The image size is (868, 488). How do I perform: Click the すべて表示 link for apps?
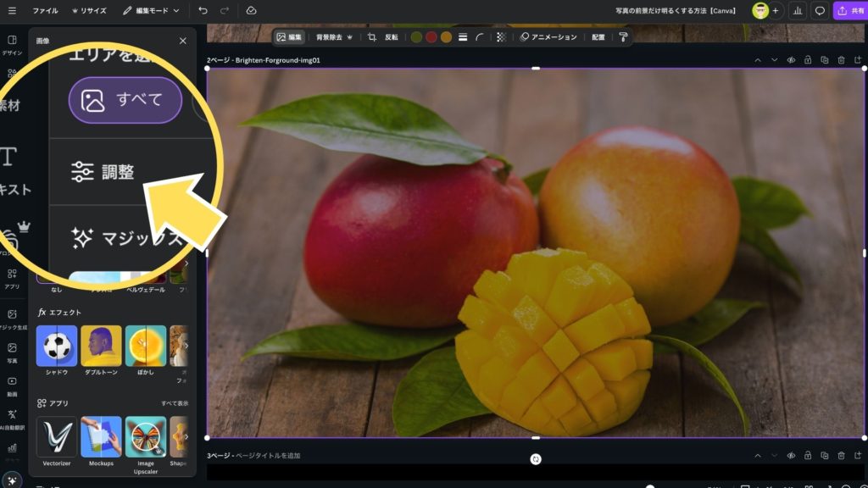point(175,403)
